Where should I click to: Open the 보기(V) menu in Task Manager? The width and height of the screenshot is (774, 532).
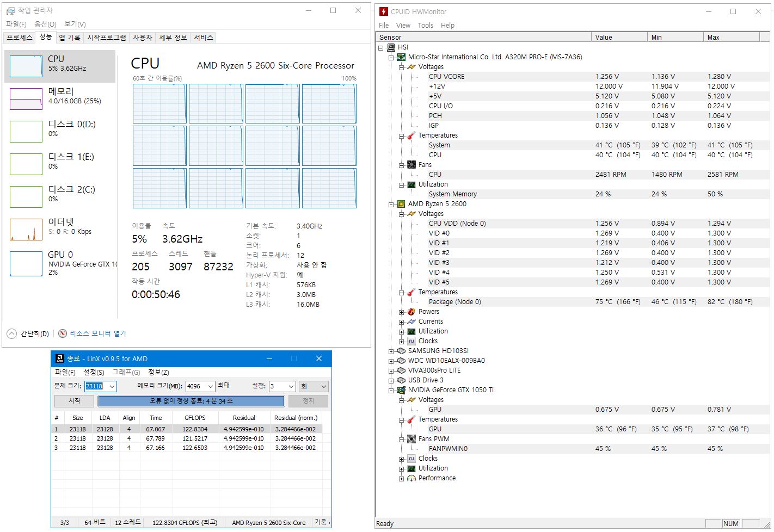pos(75,24)
